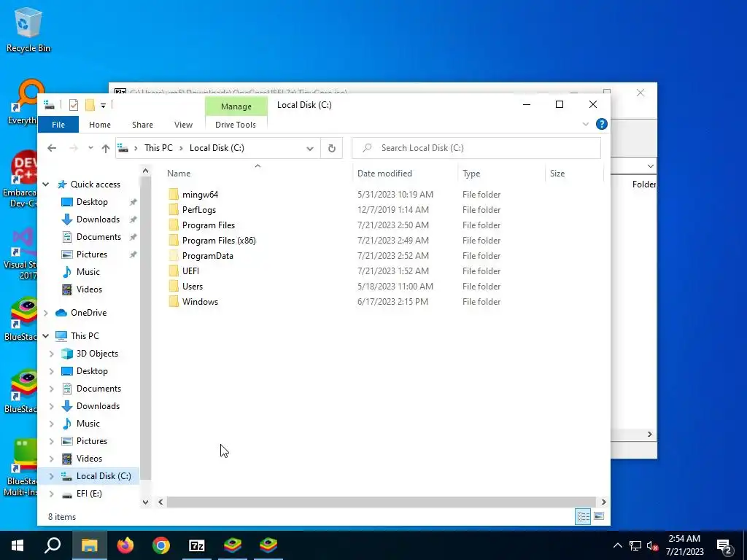Click the taskbar clock showing 2:54 AM
Image resolution: width=747 pixels, height=560 pixels.
click(684, 545)
